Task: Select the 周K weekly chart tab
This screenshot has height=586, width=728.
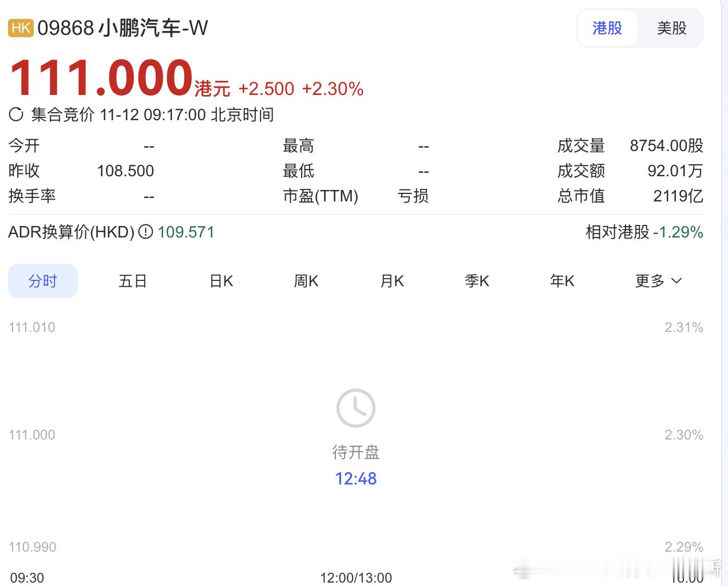Action: [306, 280]
